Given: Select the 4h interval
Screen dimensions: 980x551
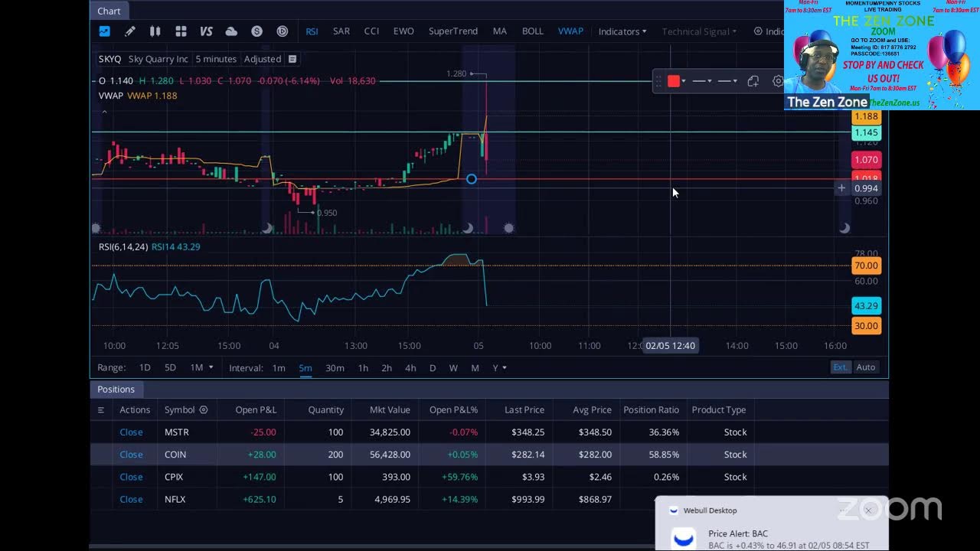Looking at the screenshot, I should coord(410,367).
